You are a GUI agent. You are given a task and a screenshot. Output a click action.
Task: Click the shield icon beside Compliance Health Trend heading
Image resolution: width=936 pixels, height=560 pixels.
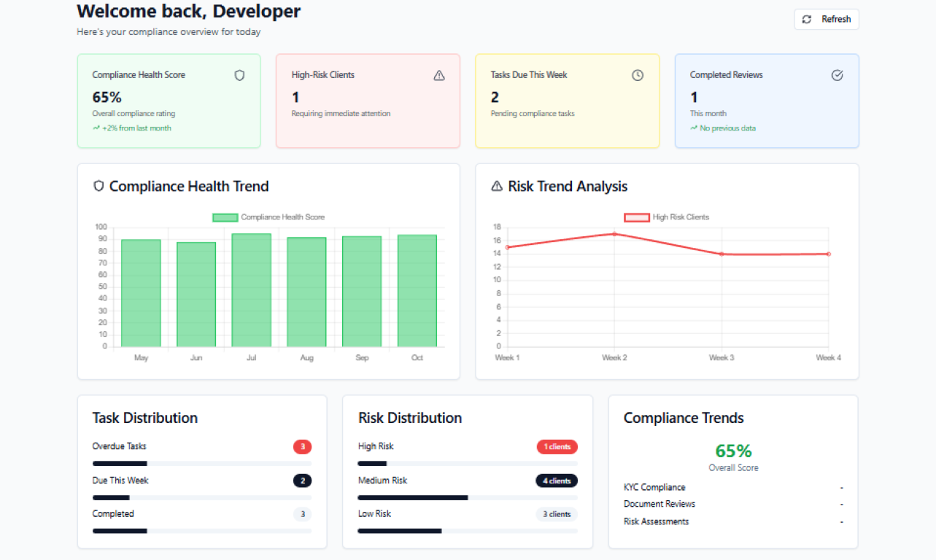pyautogui.click(x=98, y=186)
